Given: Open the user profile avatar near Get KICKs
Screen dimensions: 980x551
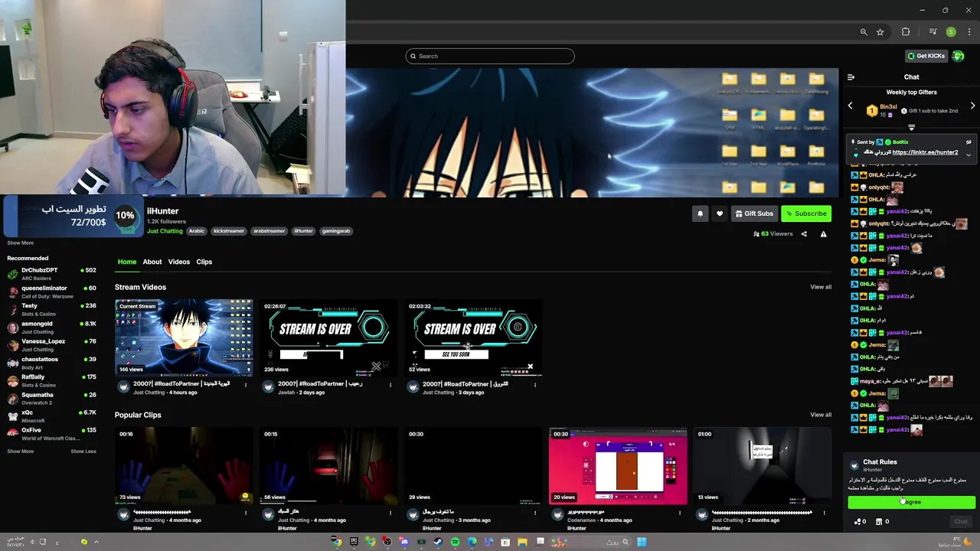Looking at the screenshot, I should tap(959, 56).
